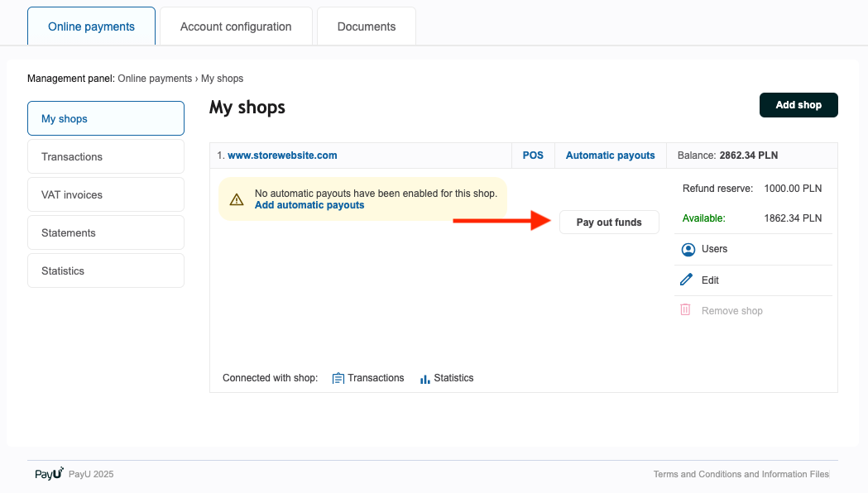Select the Edit pencil icon
The height and width of the screenshot is (493, 868).
688,280
